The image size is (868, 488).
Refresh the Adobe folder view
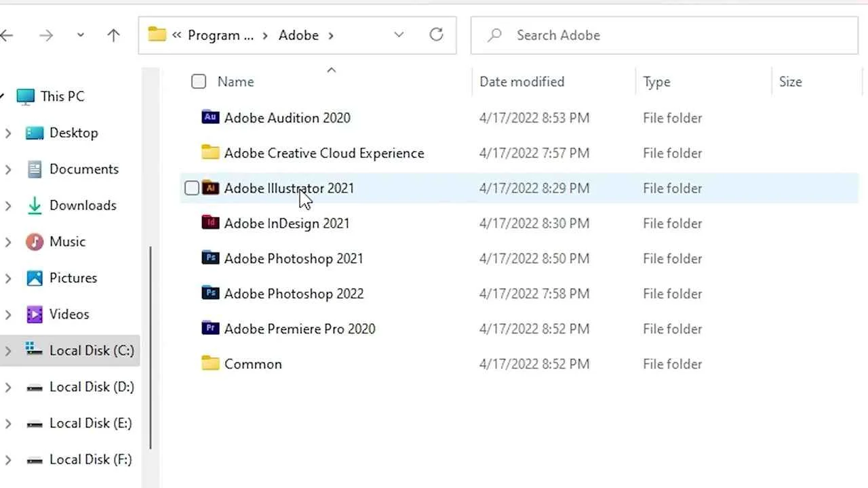(x=436, y=35)
